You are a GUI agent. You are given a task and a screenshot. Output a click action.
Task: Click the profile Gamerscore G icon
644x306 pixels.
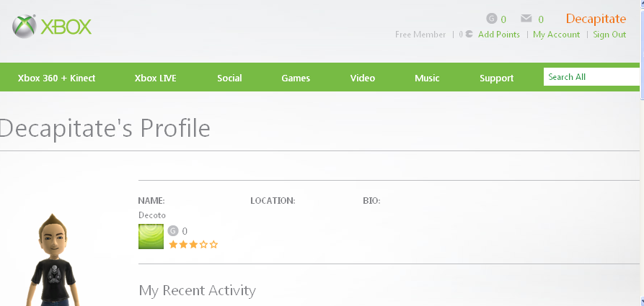173,231
